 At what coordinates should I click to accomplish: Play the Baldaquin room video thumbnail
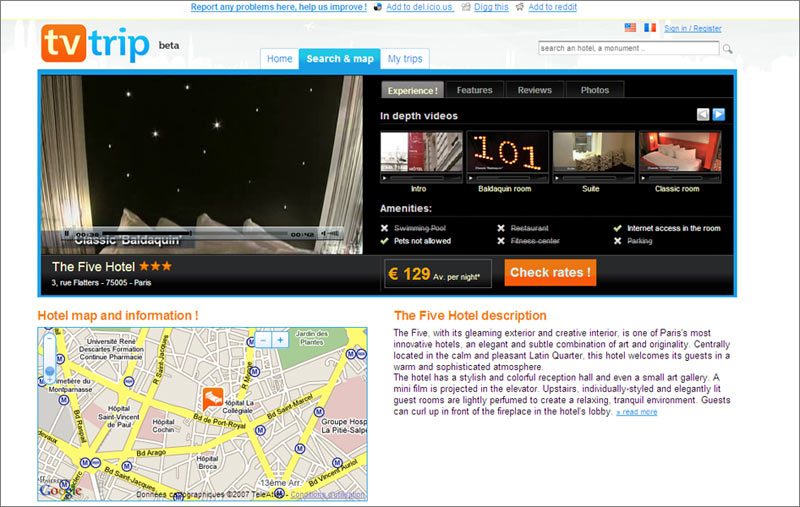point(507,156)
